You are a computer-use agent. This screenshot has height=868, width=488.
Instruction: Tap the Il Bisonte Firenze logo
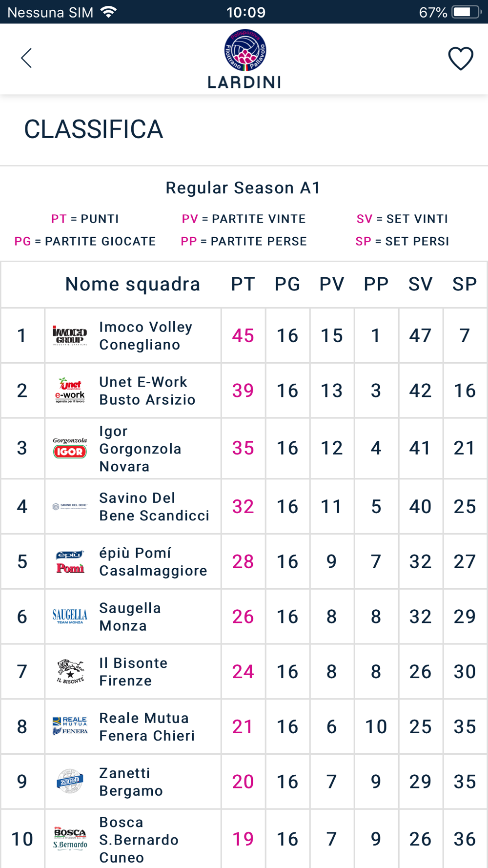(70, 671)
